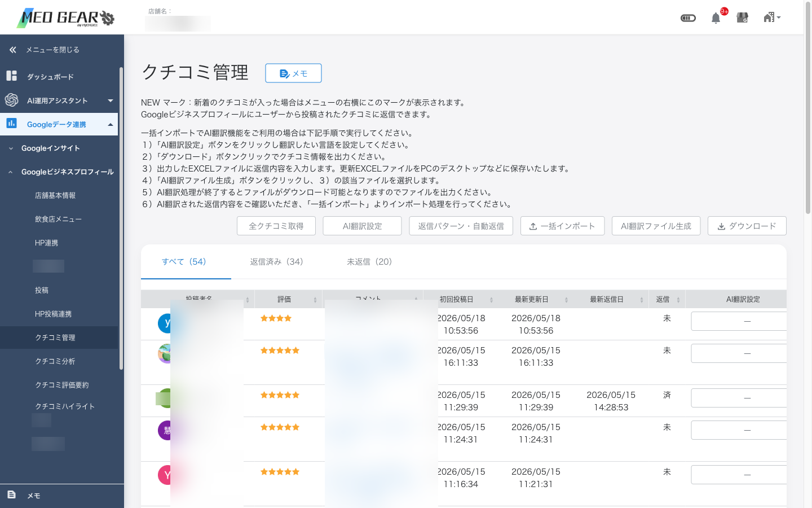
Task: Click the page vertical scrollbar
Action: pyautogui.click(x=807, y=107)
